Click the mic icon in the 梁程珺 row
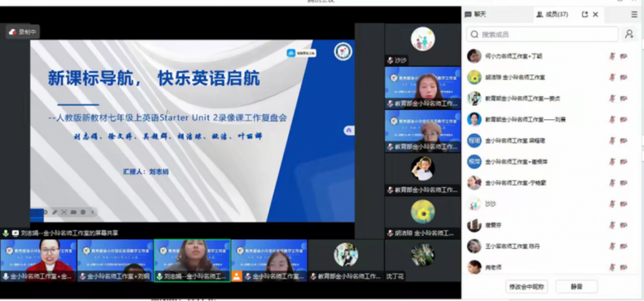The image size is (644, 301). (612, 141)
